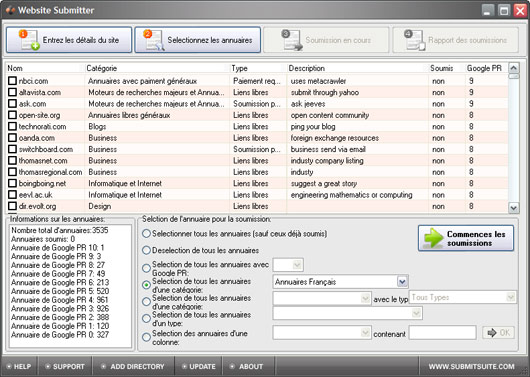Screen dimensions: 530x377
Task: Maximize the Website Submitter window
Action: (504, 10)
